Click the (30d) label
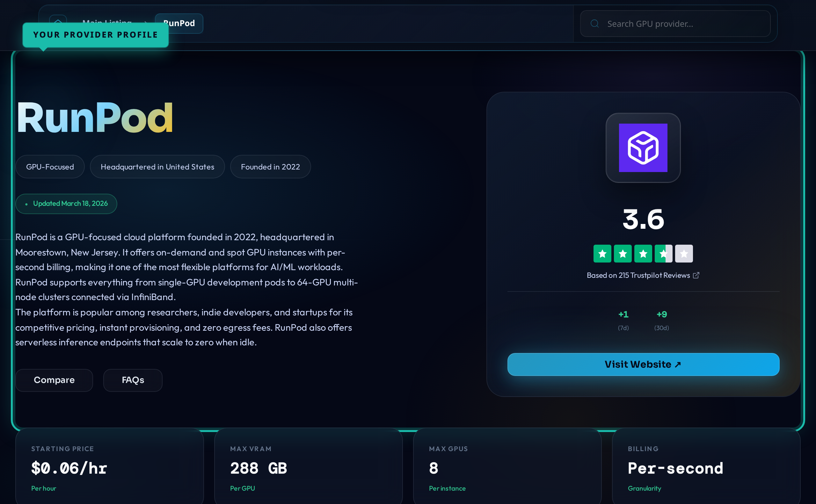816x504 pixels. point(662,328)
